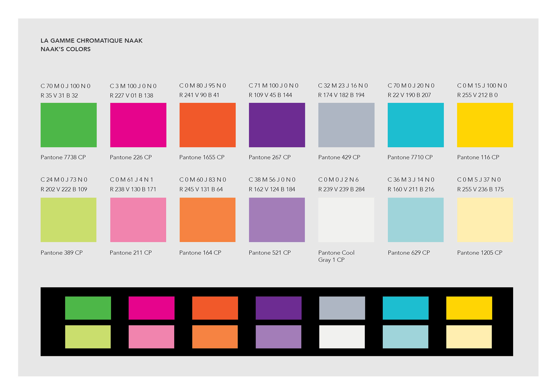Click the CMYK value 'C 70 M 0 J 100 N 0'
The height and width of the screenshot is (392, 554).
tap(65, 86)
